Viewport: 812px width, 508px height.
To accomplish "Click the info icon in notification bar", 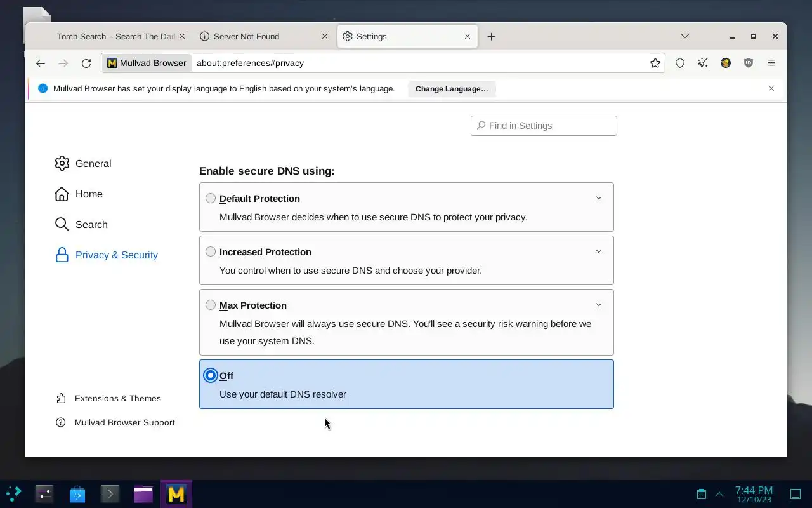I will point(43,88).
